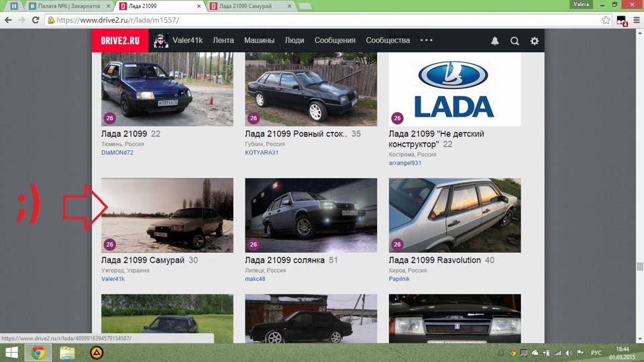Open Сообщества in the navigation

pyautogui.click(x=388, y=40)
